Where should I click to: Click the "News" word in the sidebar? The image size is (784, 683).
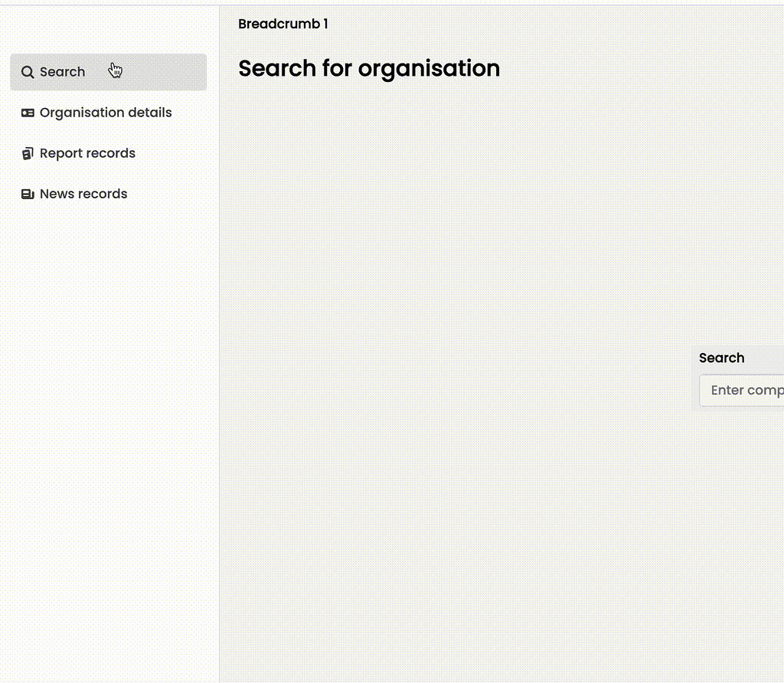coord(57,194)
